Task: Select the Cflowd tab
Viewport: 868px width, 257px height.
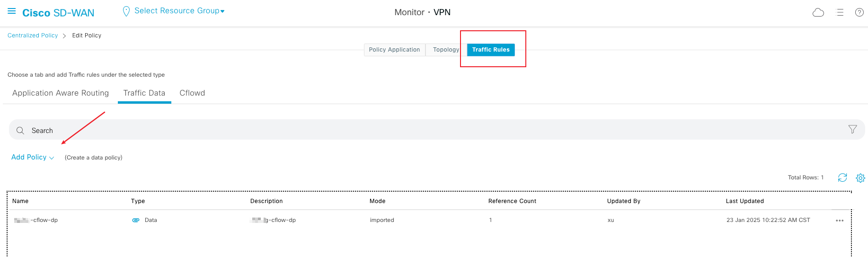Action: 192,93
